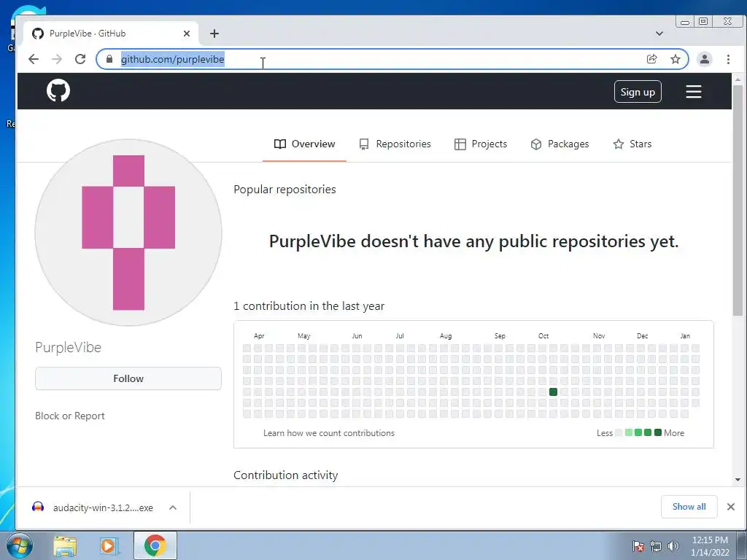Viewport: 747px width, 560px height.
Task: Click the page vertical scrollbar thumb
Action: [738, 200]
